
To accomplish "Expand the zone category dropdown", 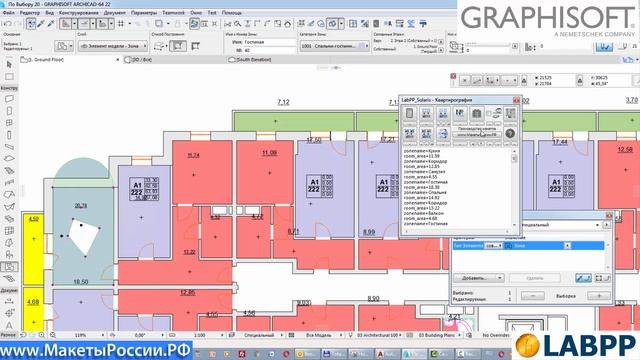I will pyautogui.click(x=334, y=46).
